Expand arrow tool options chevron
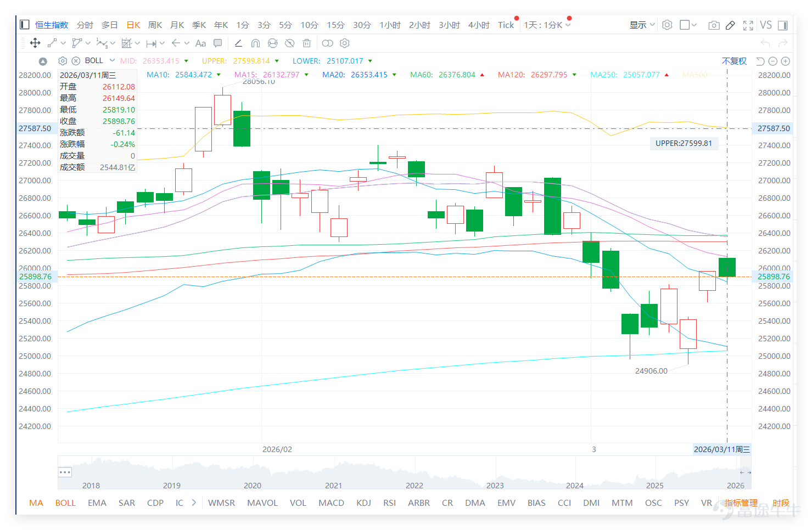This screenshot has width=812, height=530. point(187,43)
